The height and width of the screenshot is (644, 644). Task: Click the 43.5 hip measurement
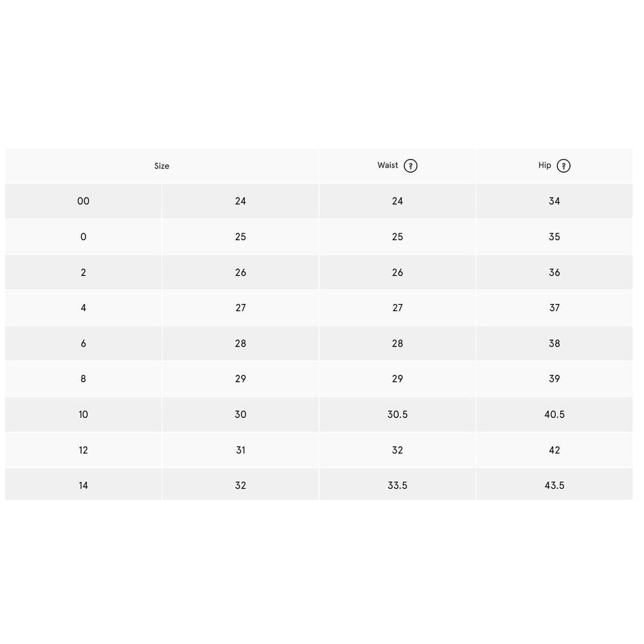click(x=554, y=486)
